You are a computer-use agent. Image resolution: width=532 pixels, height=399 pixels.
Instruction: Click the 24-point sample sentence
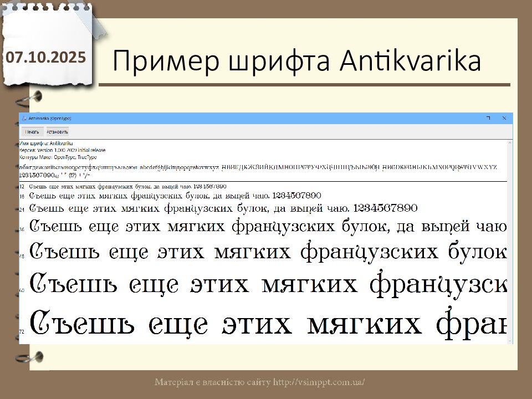[x=223, y=208]
